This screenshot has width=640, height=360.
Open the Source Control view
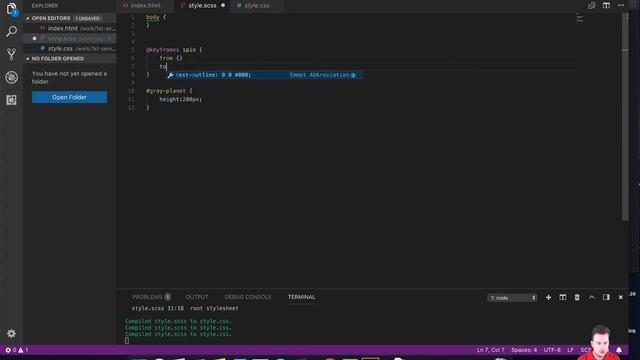click(x=11, y=54)
